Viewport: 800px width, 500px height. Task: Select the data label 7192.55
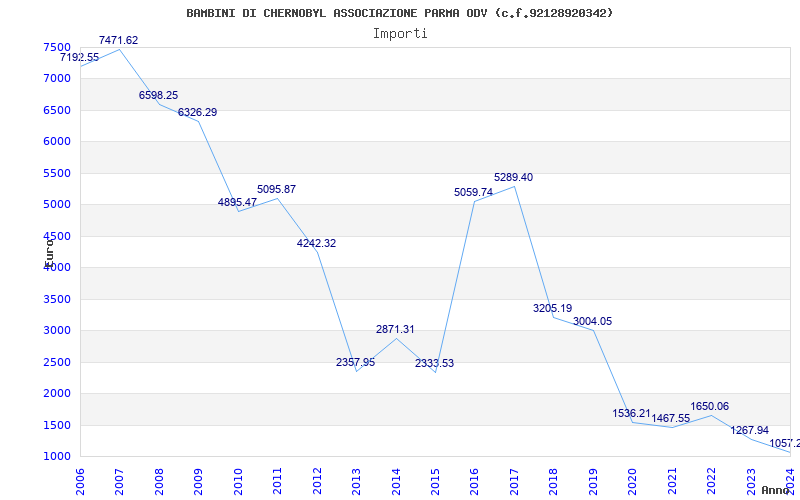(x=80, y=58)
